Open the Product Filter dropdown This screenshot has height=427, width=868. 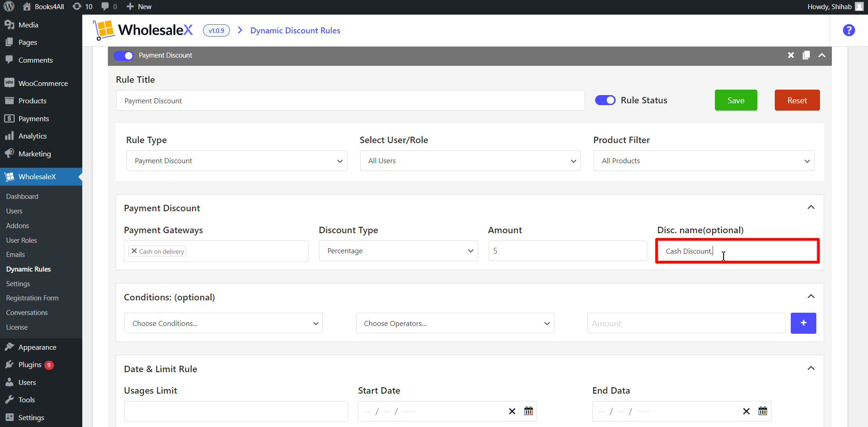tap(704, 160)
